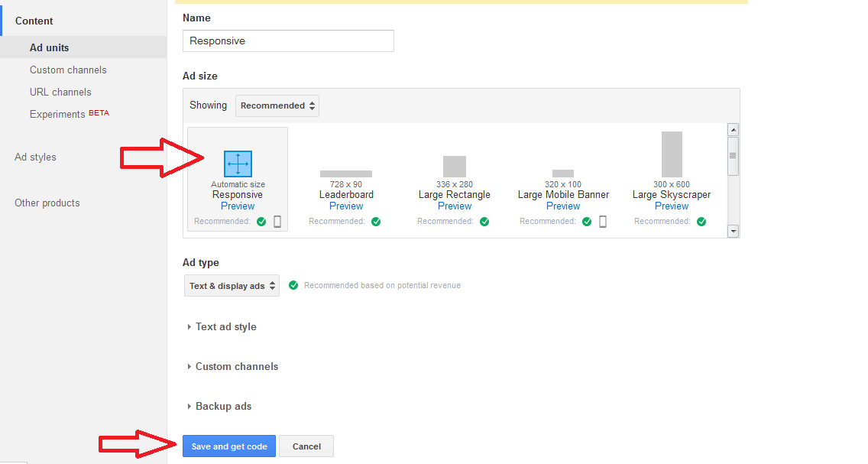Viewport: 868px width, 464px height.
Task: Open the Showing Recommended dropdown
Action: (x=277, y=105)
